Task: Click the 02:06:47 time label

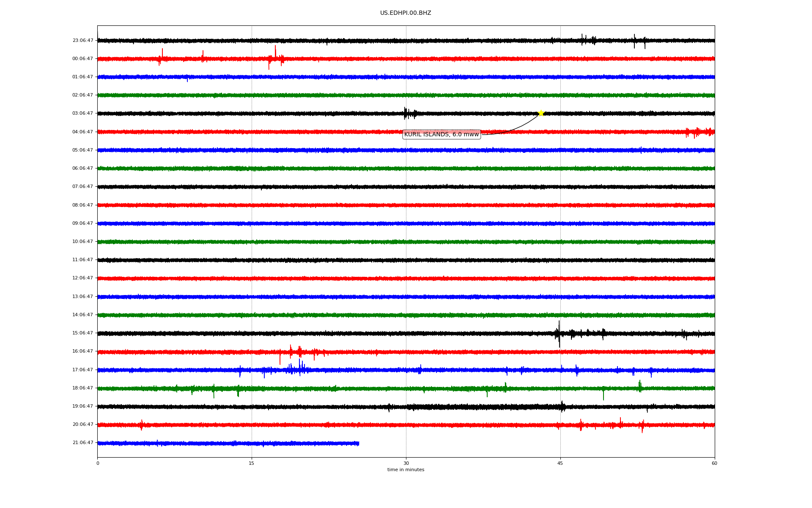Action: (83, 95)
